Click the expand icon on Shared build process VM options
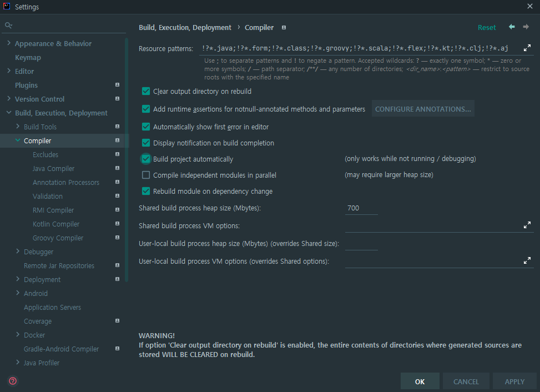 [527, 225]
